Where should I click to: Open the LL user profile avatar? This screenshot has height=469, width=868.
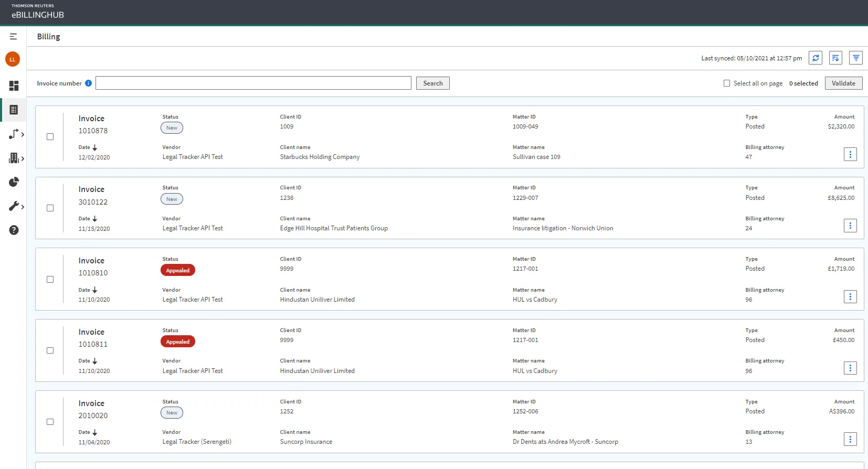pyautogui.click(x=13, y=59)
